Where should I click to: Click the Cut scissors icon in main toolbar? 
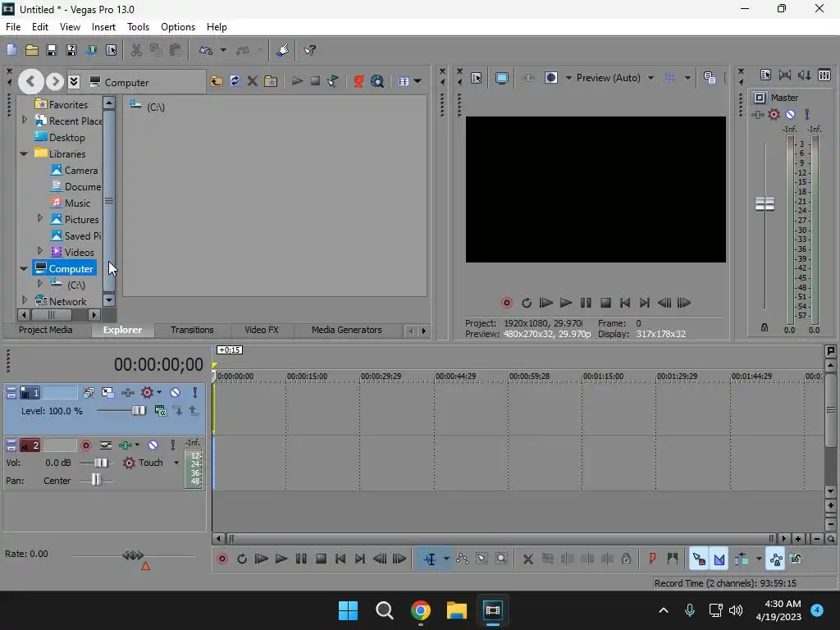coord(136,50)
